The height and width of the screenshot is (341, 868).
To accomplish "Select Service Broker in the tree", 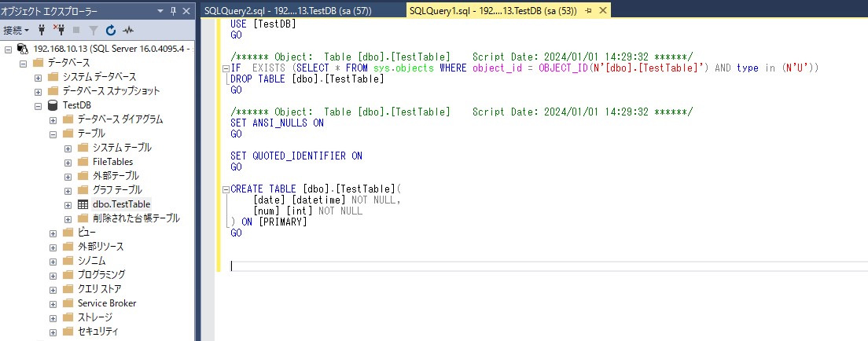I will click(107, 303).
